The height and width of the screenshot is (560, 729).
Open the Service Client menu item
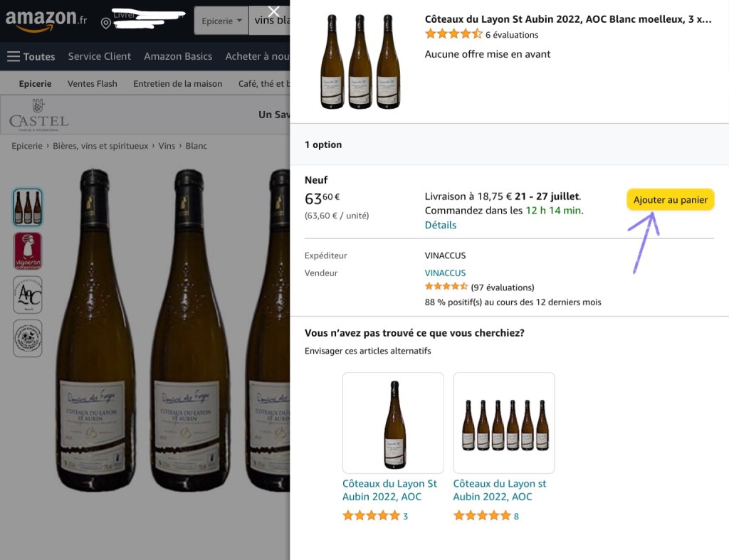pyautogui.click(x=100, y=56)
